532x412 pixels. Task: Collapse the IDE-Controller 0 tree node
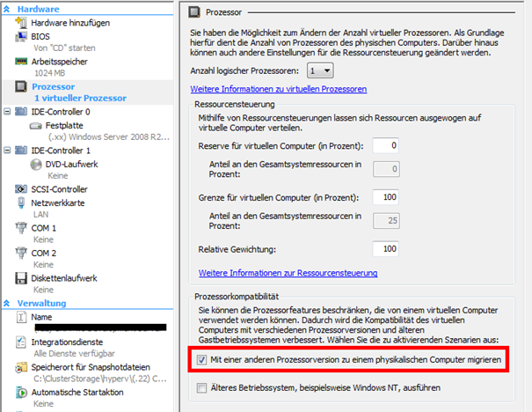7,112
